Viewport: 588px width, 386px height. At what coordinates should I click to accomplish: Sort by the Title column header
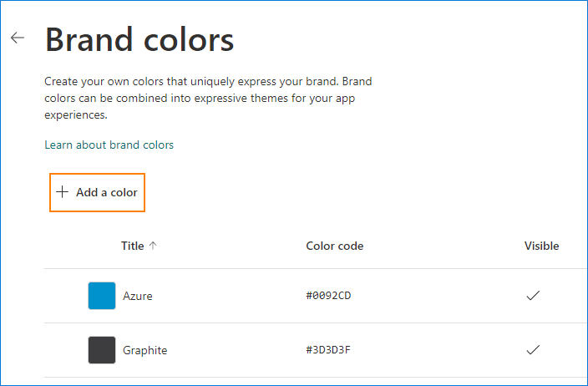pos(132,246)
